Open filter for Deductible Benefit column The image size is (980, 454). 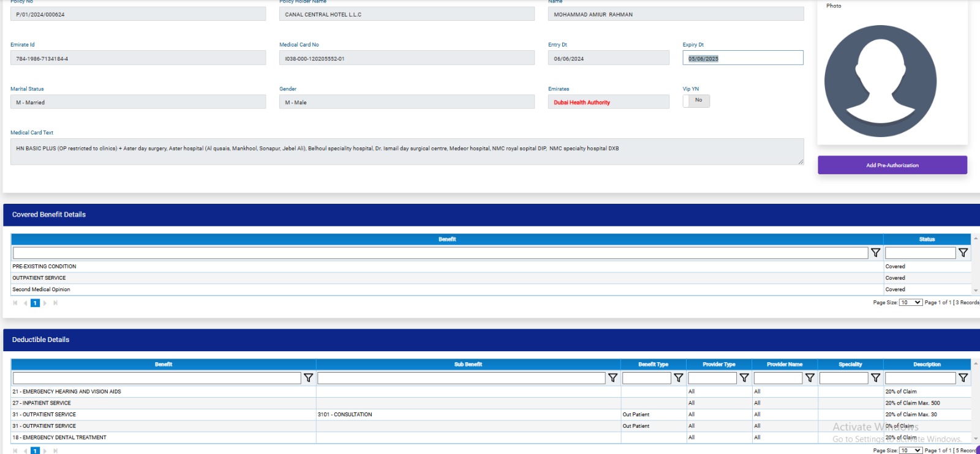click(x=308, y=378)
